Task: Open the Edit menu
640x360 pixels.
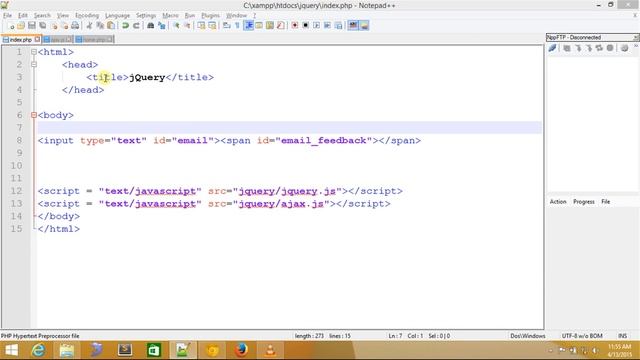Action: coord(23,16)
